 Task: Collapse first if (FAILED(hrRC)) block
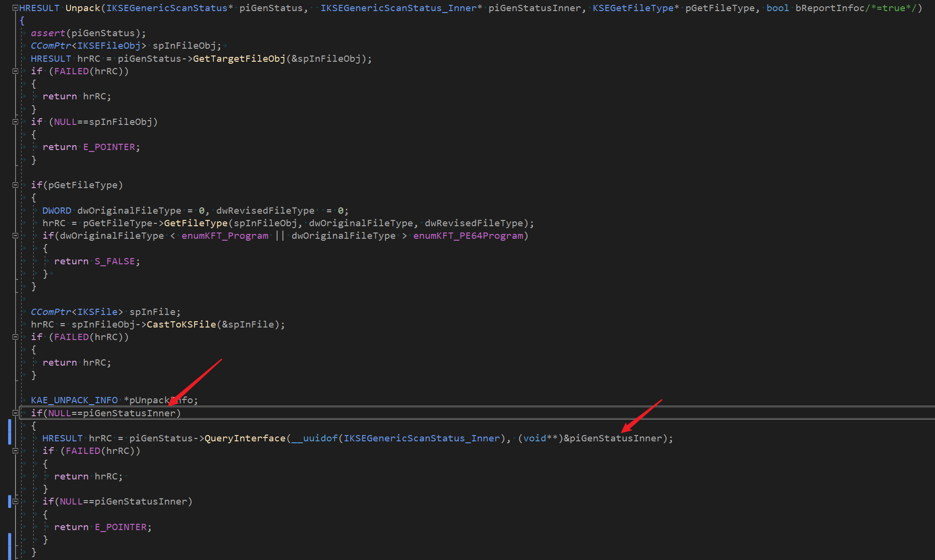pyautogui.click(x=15, y=71)
